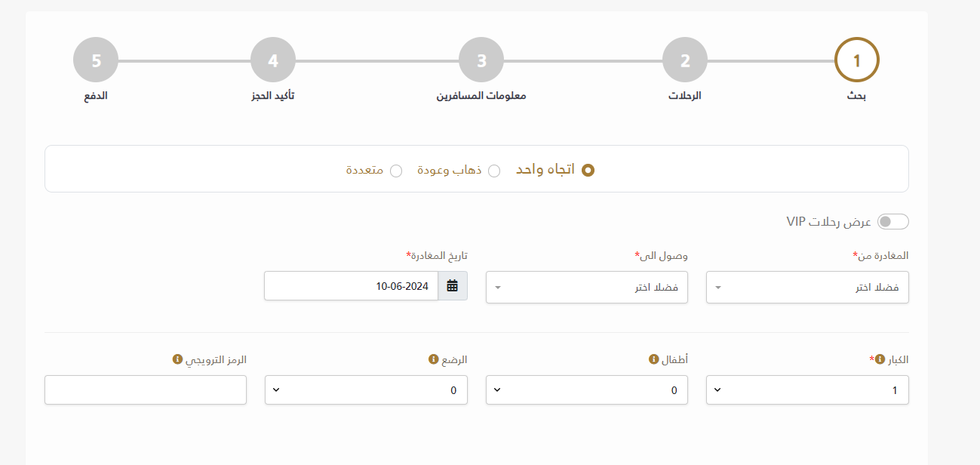Open the calendar icon for departure date
The height and width of the screenshot is (465, 980).
click(453, 286)
